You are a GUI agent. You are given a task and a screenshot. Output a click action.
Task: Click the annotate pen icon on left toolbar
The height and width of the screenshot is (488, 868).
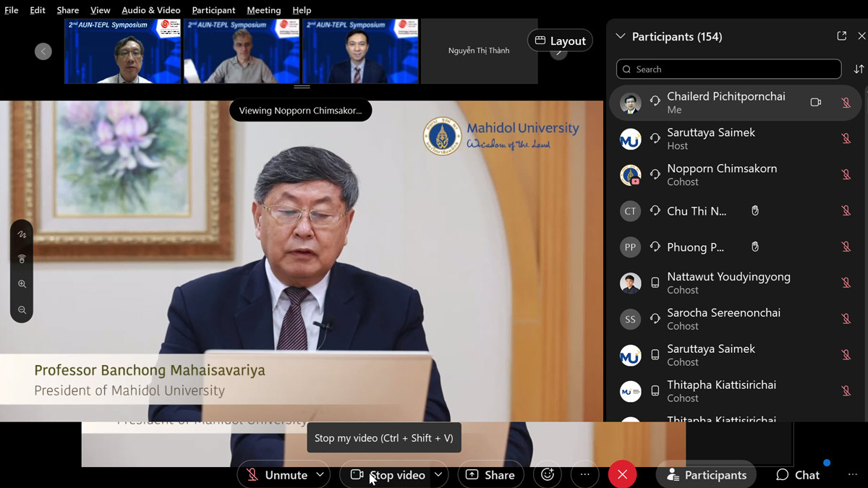(22, 235)
